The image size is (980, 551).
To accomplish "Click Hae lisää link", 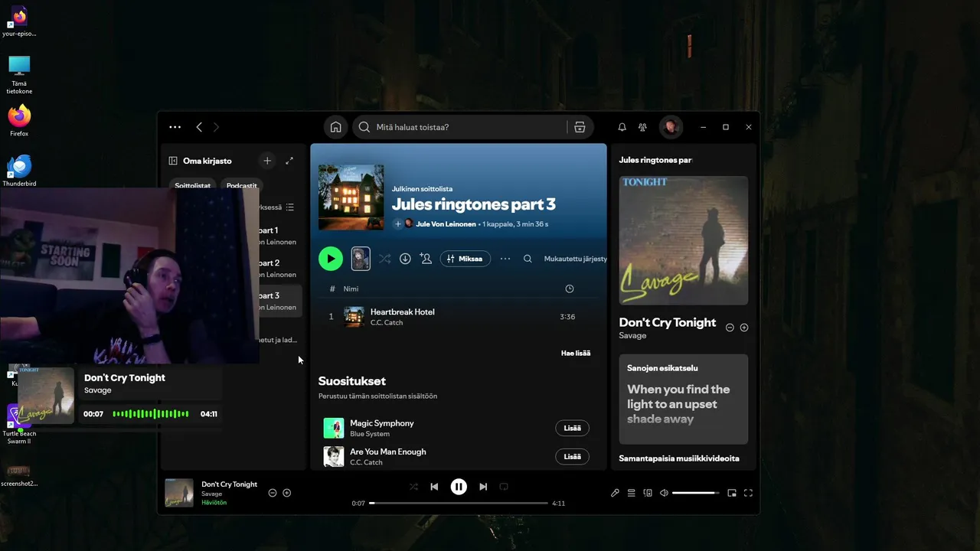I will pos(576,353).
